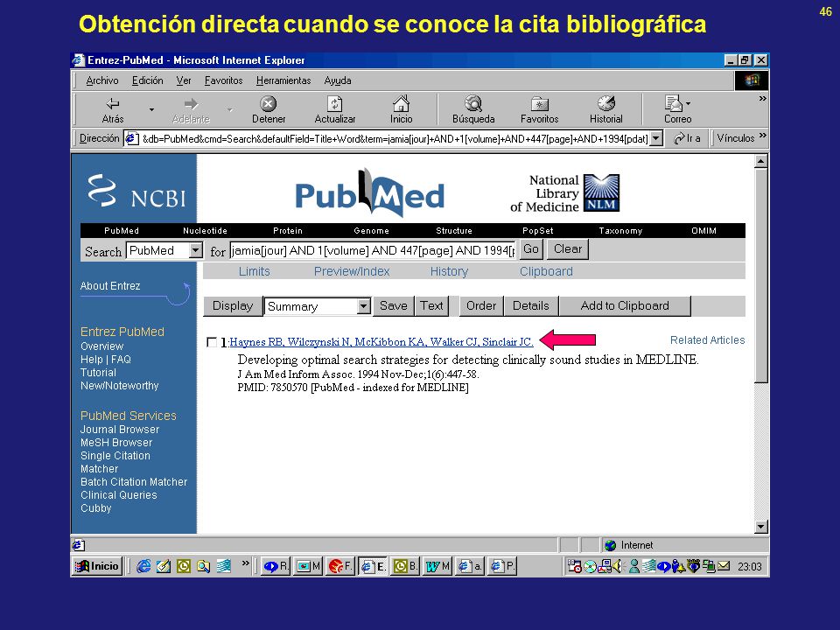The height and width of the screenshot is (630, 840).
Task: Open the MeSH Browser link
Action: 116,443
